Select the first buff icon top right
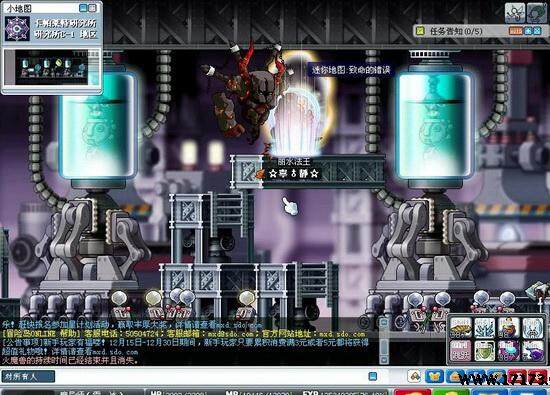 [515, 13]
